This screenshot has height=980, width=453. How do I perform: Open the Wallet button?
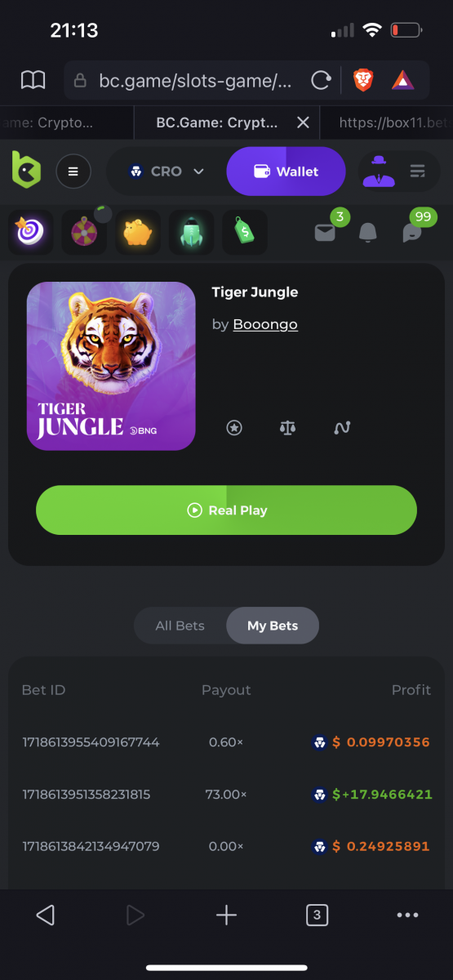(x=286, y=171)
